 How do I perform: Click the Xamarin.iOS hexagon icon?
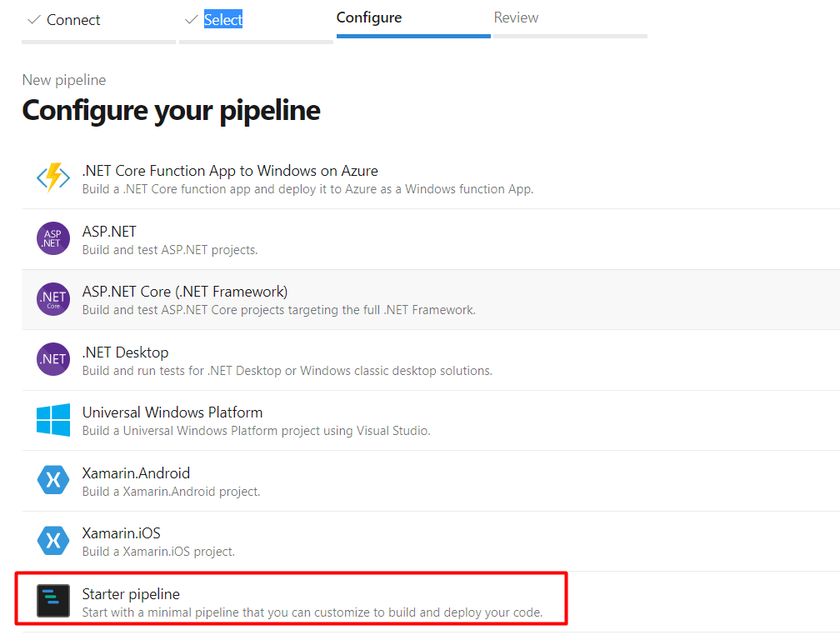click(x=53, y=540)
